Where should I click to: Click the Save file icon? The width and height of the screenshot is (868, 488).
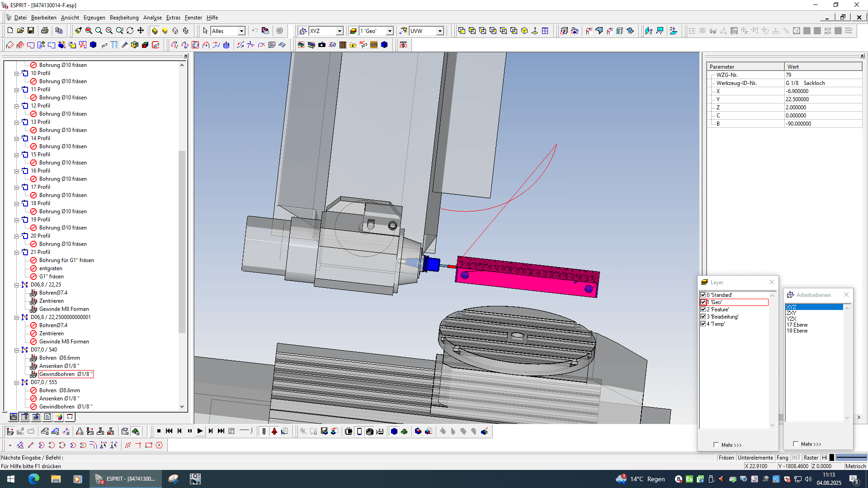[x=31, y=31]
